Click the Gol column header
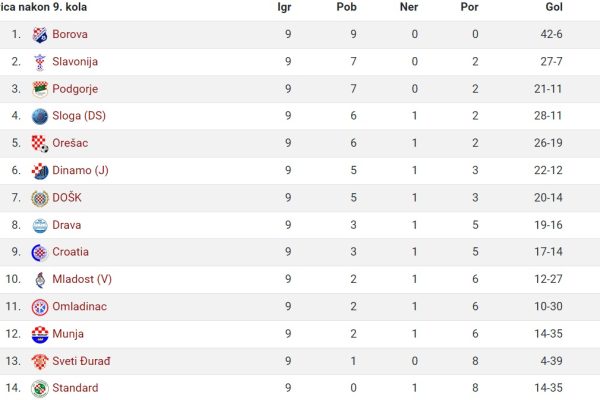The width and height of the screenshot is (600, 400). pyautogui.click(x=554, y=7)
